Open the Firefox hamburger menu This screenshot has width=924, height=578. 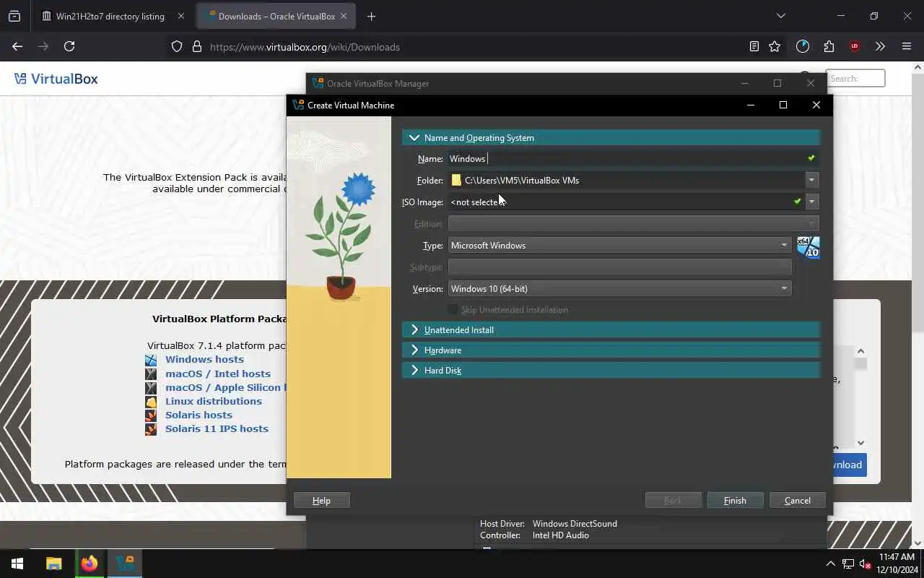coord(907,46)
